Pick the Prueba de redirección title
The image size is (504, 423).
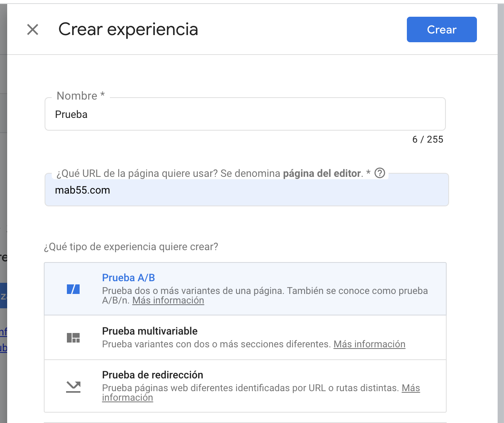click(152, 375)
